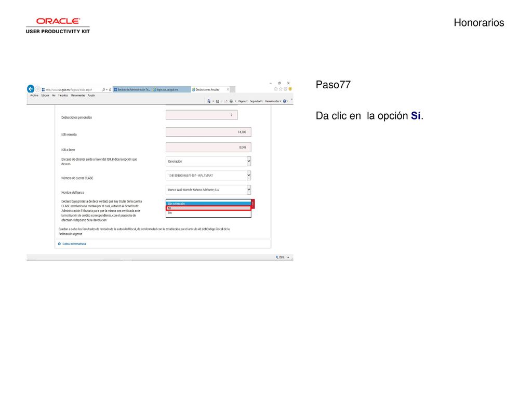This screenshot has width=532, height=399.
Task: Expand the Página command bar dropdown
Action: pos(243,101)
